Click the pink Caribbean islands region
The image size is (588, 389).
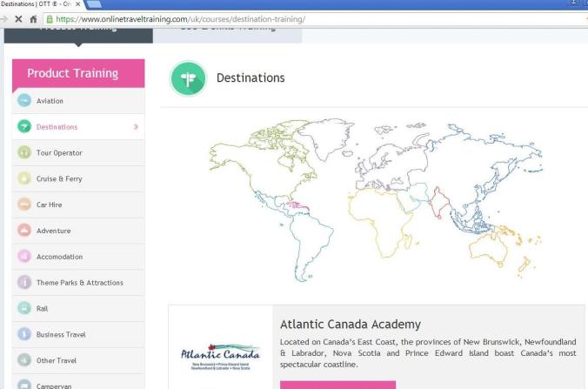tap(298, 205)
